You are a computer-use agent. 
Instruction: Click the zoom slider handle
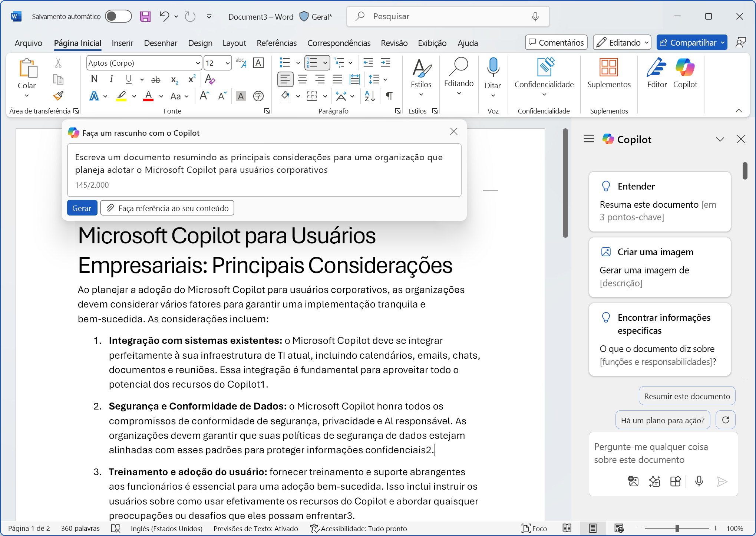pos(677,528)
